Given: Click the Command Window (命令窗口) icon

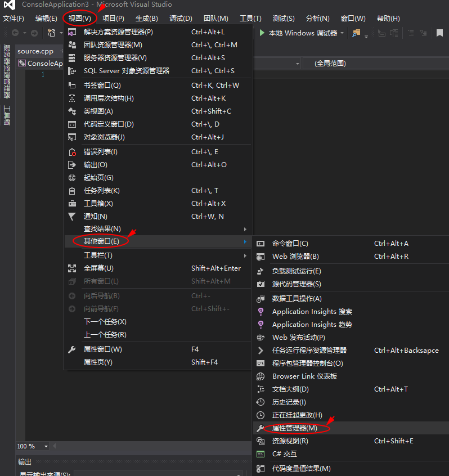Looking at the screenshot, I should pyautogui.click(x=261, y=244).
